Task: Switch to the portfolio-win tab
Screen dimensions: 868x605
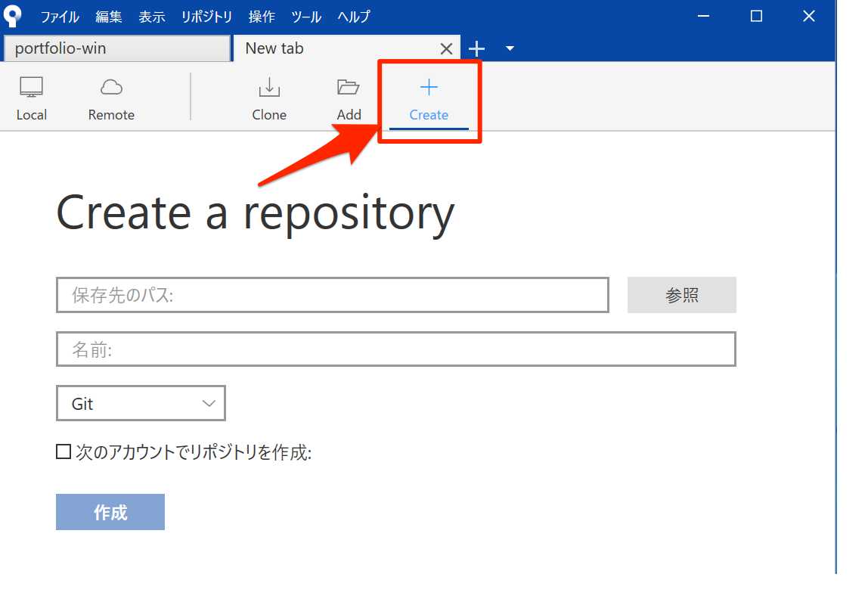Action: [x=116, y=49]
